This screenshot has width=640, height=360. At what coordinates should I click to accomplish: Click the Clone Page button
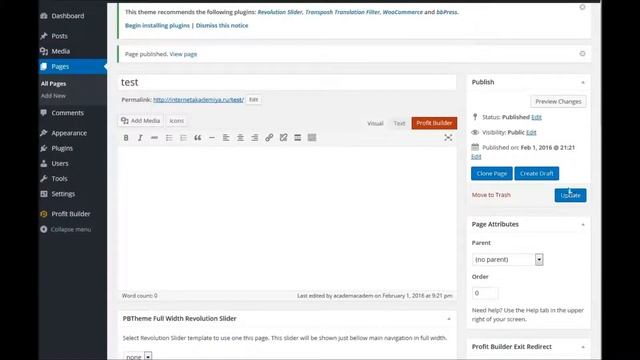[x=492, y=173]
